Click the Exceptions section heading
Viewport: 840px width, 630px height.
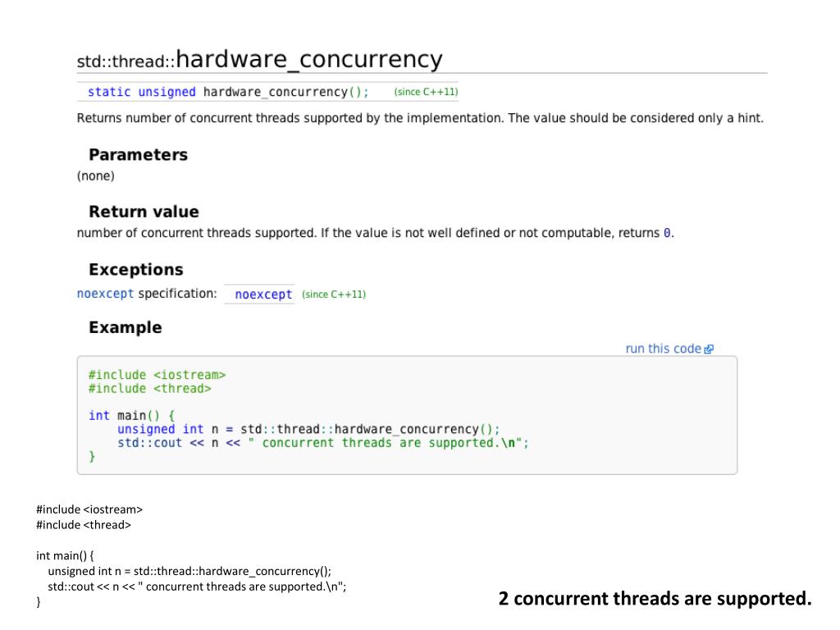point(136,269)
